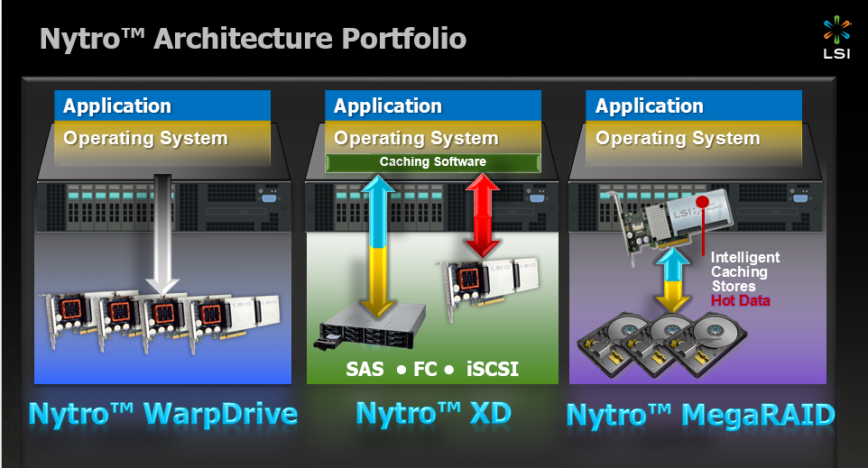868x468 pixels.
Task: Click the red Hot Data text
Action: (742, 300)
